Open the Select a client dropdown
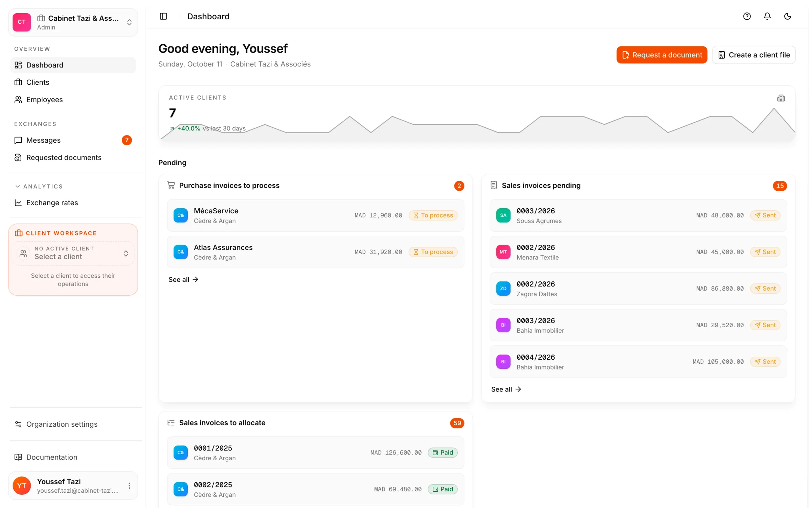Screen dimensions: 812x508 [x=73, y=253]
